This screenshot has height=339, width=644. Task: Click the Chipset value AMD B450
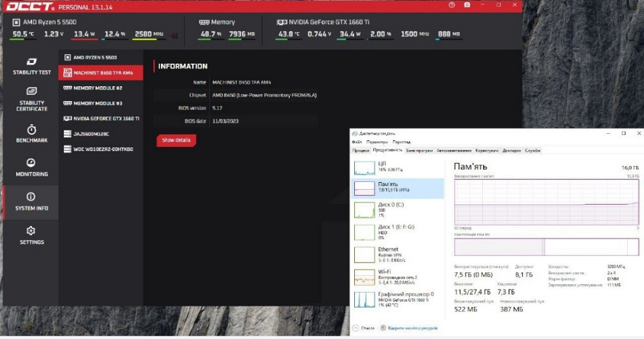pos(264,95)
